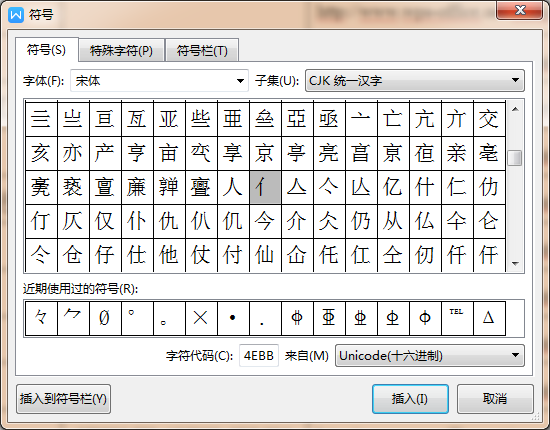Expand the 子集 subset dropdown
This screenshot has height=430, width=550.
pos(415,81)
